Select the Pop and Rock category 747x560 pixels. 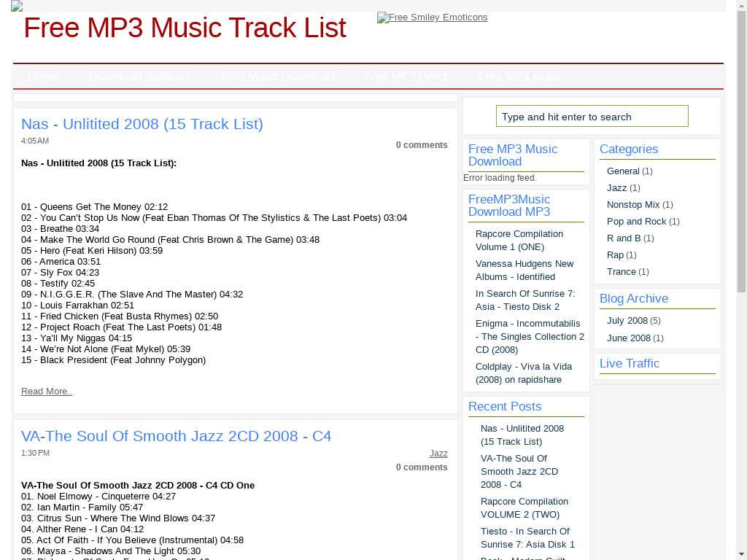click(x=636, y=222)
